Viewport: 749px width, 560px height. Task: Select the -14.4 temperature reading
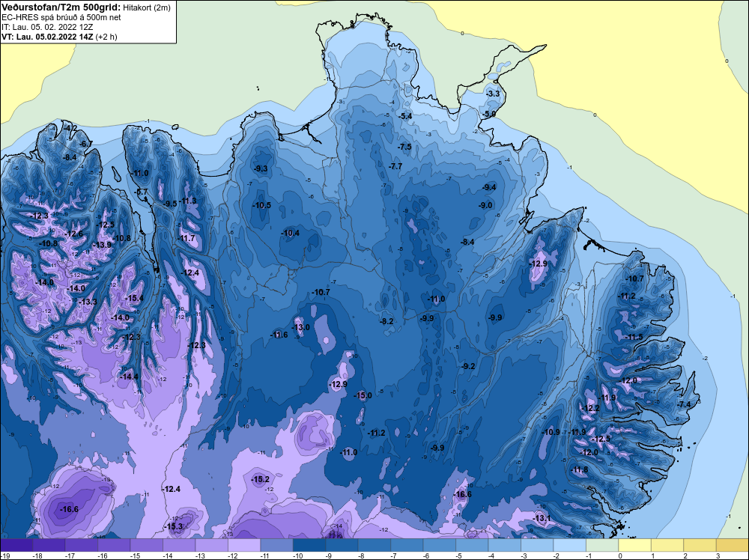[x=129, y=377]
